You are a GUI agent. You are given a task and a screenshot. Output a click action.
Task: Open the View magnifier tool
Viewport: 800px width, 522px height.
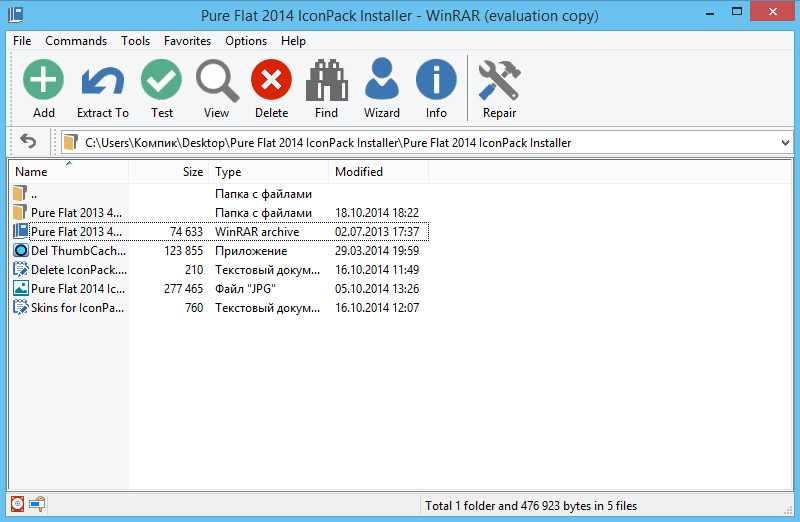pos(217,81)
